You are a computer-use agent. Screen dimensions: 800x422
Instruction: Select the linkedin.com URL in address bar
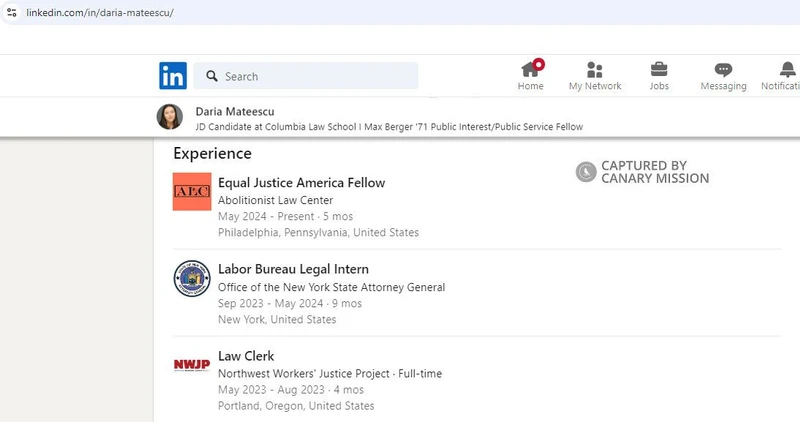98,12
